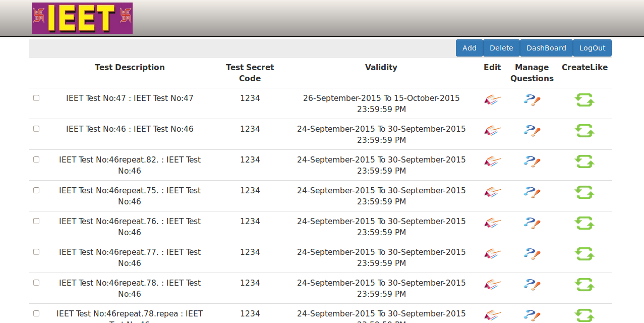Tick the checkbox for IEET Test No:46repeat.82
The width and height of the screenshot is (644, 323).
click(36, 159)
